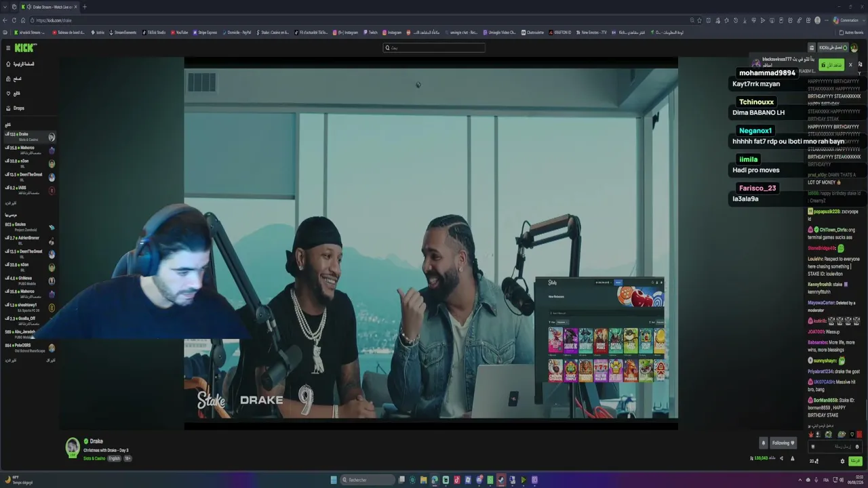The height and width of the screenshot is (488, 868).
Task: Open AdrienBroner channel in the sidebar
Action: (x=30, y=241)
